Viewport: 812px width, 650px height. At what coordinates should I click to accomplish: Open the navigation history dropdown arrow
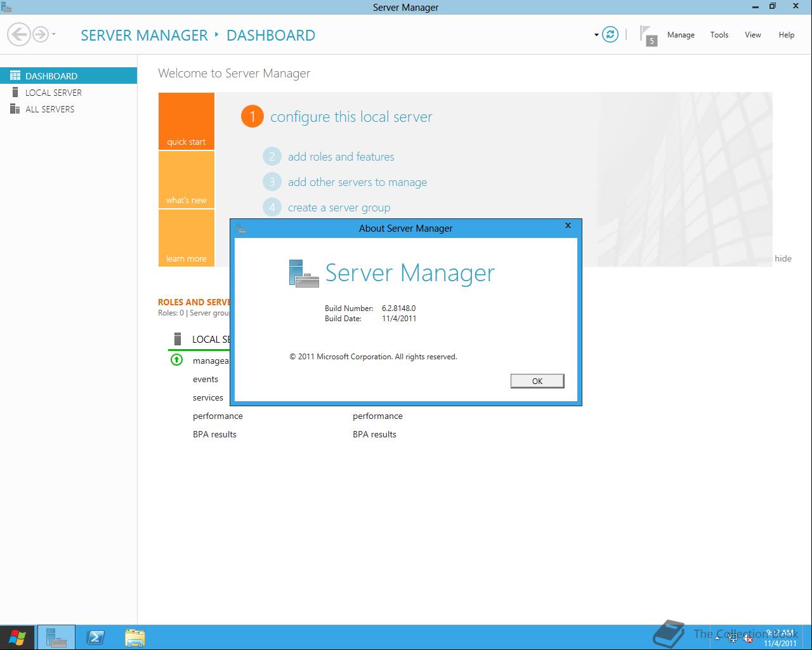pos(54,34)
